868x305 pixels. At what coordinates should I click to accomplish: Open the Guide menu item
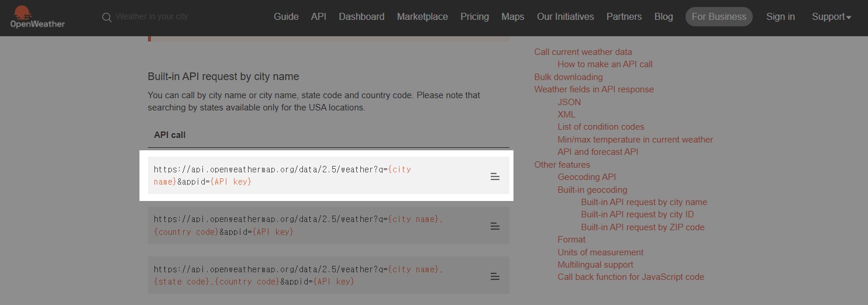click(286, 16)
